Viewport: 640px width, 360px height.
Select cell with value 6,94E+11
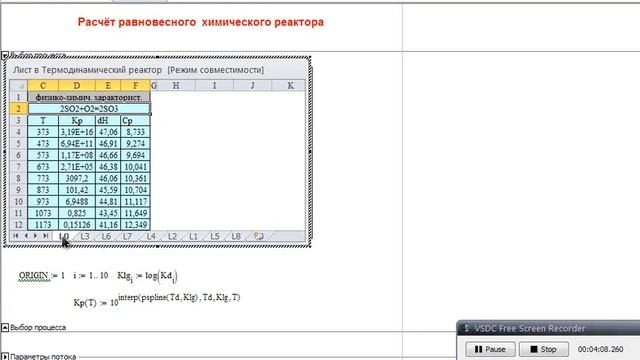click(x=77, y=144)
